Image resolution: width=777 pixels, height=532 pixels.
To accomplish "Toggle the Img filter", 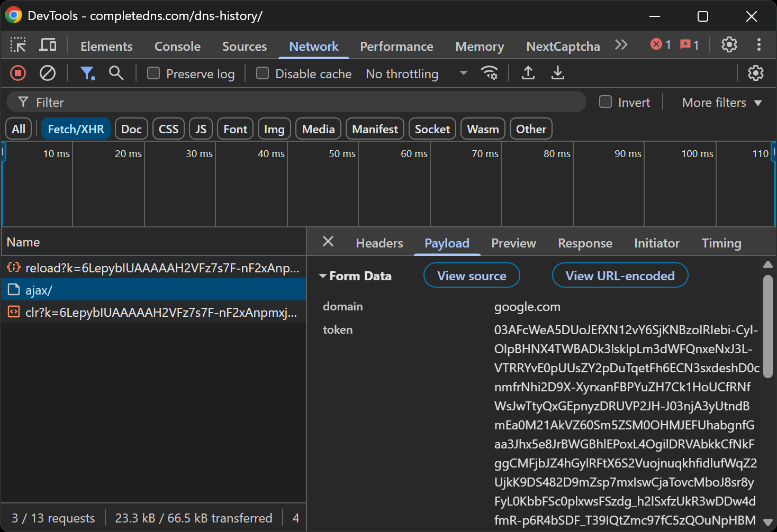I will [x=274, y=129].
